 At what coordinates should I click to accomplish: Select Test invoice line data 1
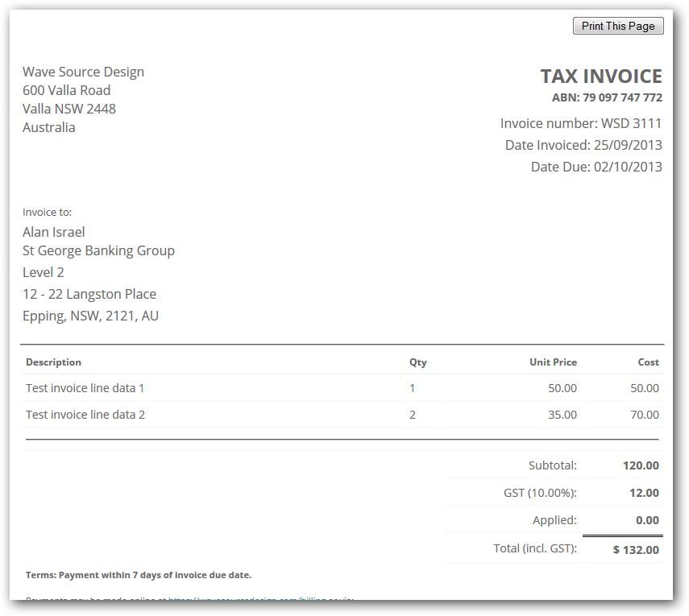point(85,387)
